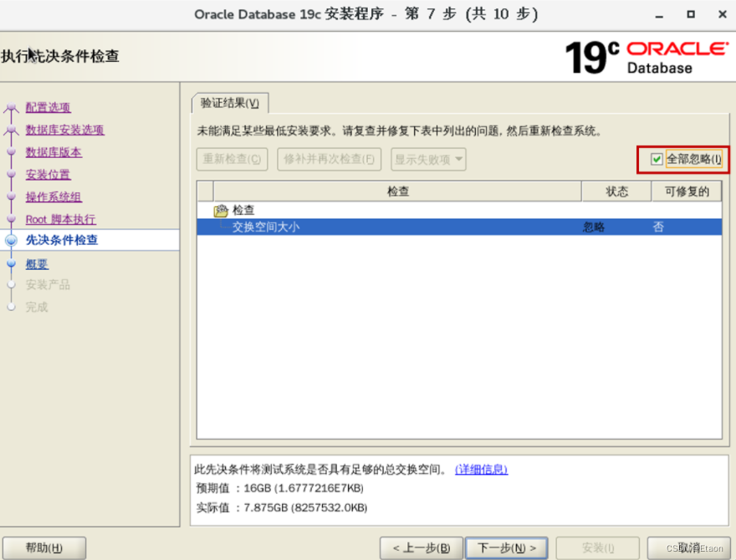The height and width of the screenshot is (560, 736).
Task: Select the 先决条件检查 current step
Action: tap(62, 240)
